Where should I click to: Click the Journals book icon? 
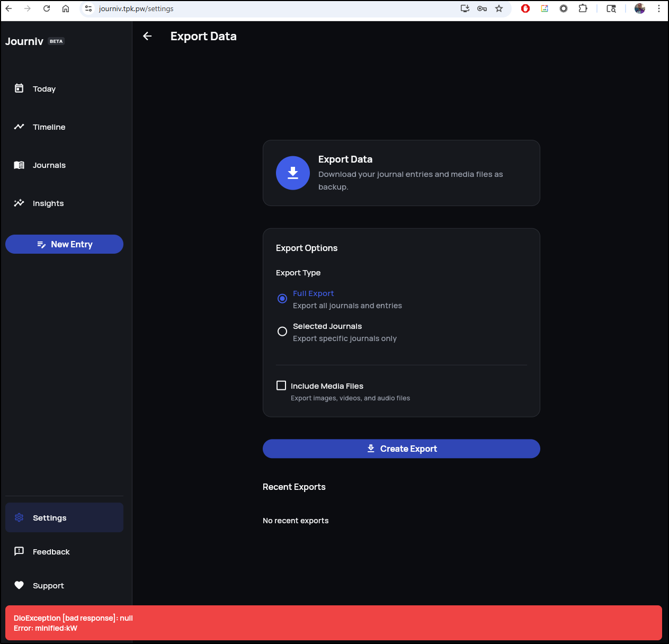[19, 165]
